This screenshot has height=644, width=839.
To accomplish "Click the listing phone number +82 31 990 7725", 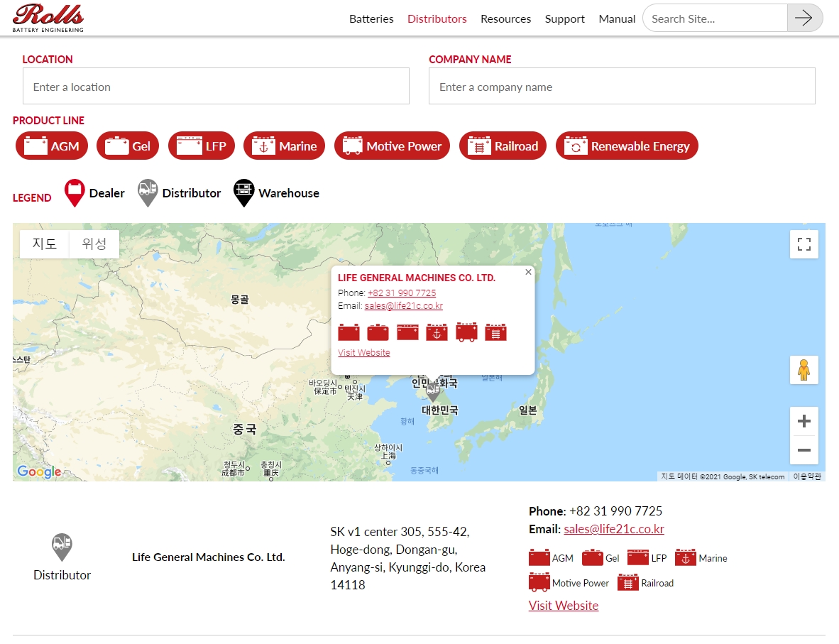I will click(616, 511).
